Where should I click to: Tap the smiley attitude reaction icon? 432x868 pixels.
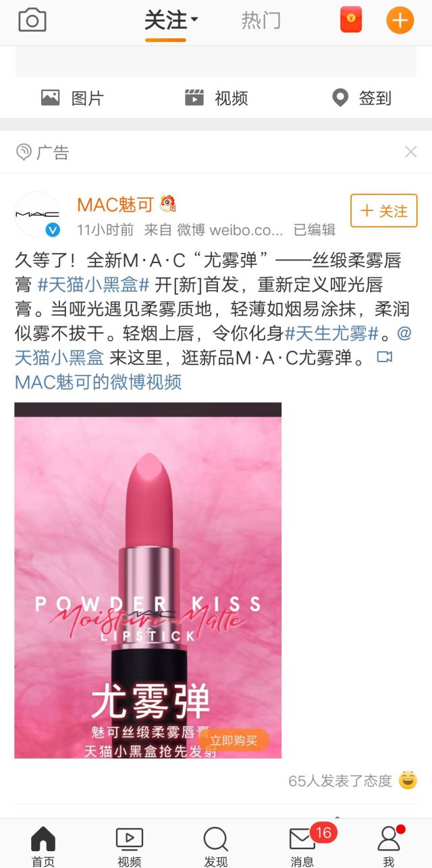(408, 780)
